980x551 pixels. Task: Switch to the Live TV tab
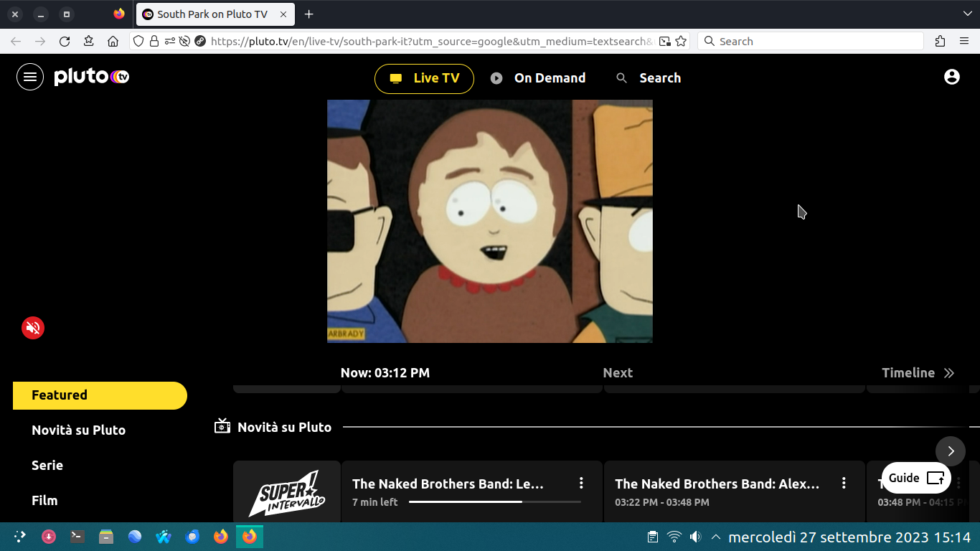click(424, 78)
